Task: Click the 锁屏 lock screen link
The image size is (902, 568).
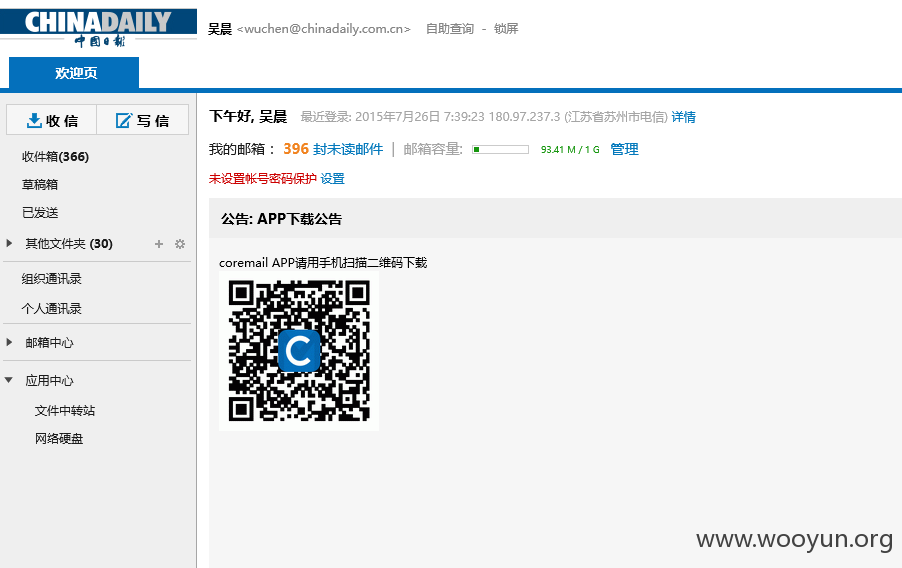Action: tap(506, 29)
